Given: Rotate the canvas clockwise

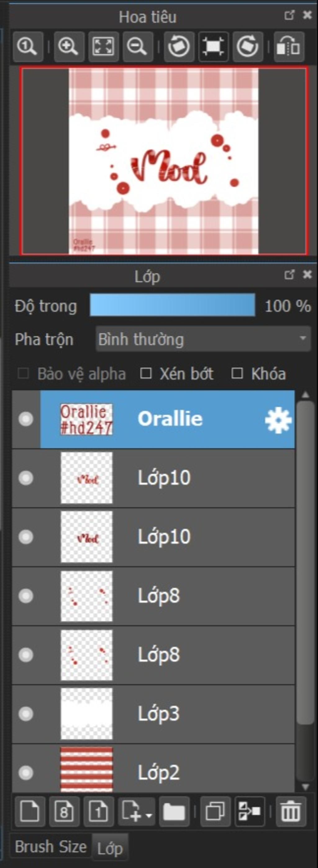Looking at the screenshot, I should click(x=247, y=47).
